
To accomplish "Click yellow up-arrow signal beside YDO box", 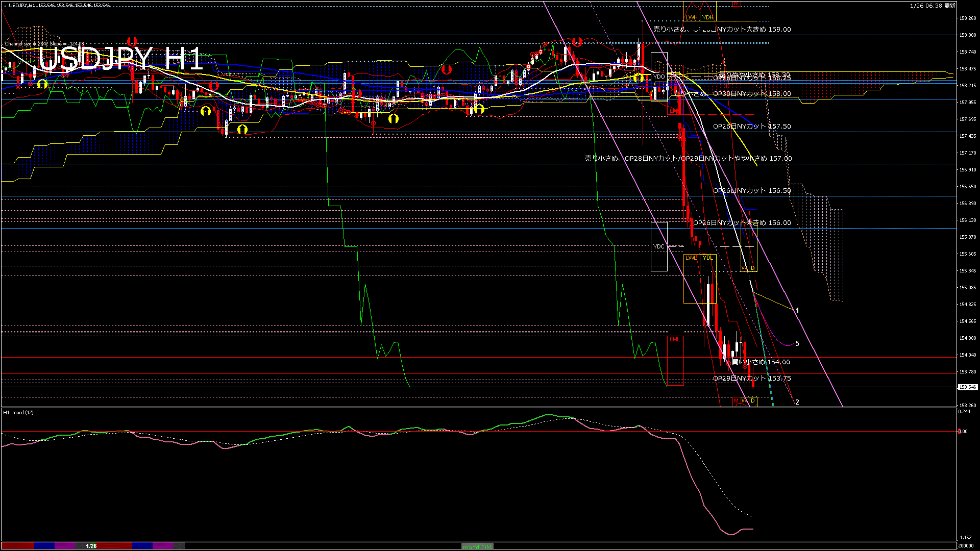I will [638, 78].
